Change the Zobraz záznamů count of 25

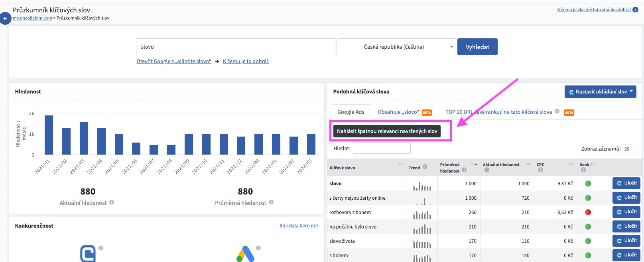pos(627,149)
